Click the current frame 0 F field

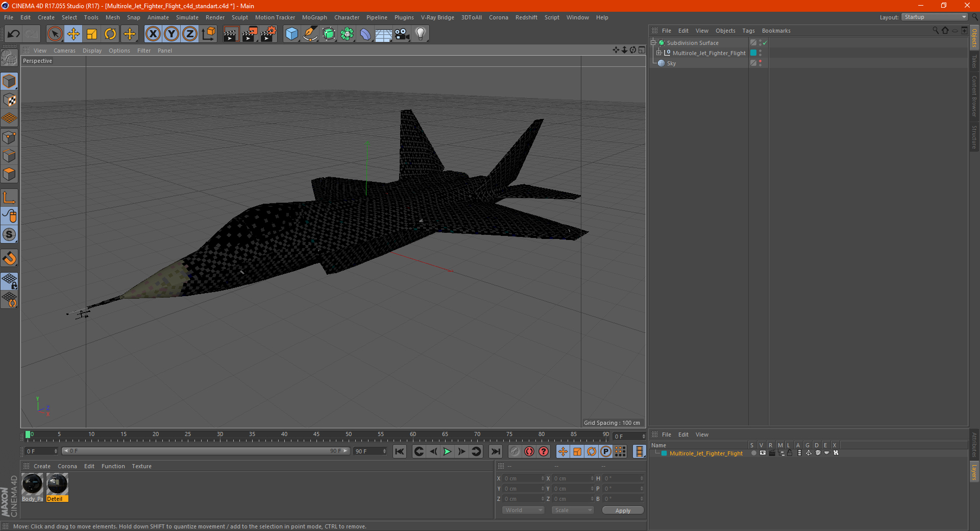point(41,451)
